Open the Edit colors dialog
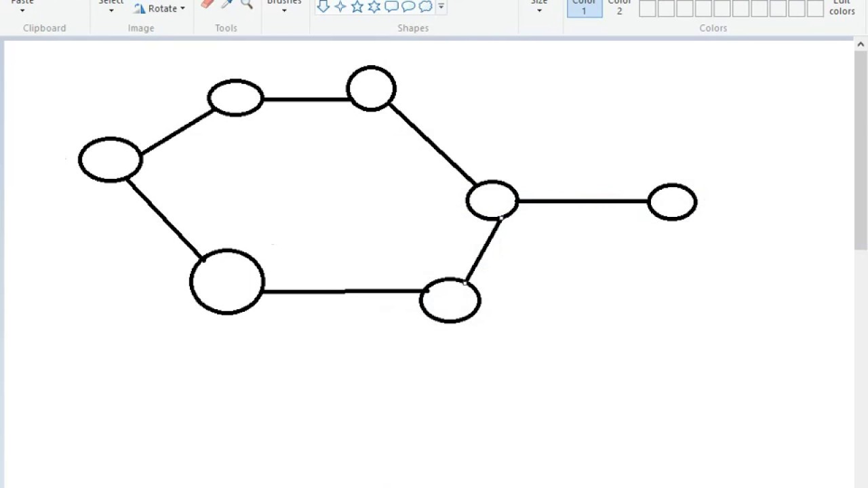The height and width of the screenshot is (488, 868). (x=842, y=7)
